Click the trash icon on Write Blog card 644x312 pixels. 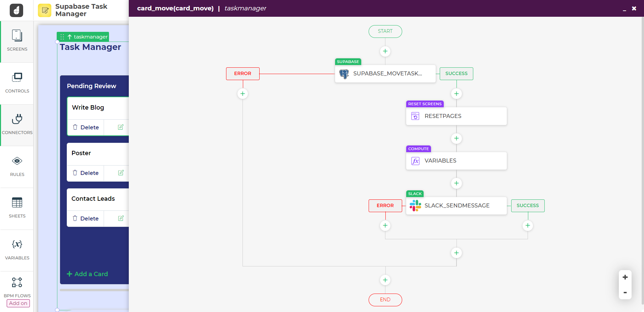75,127
